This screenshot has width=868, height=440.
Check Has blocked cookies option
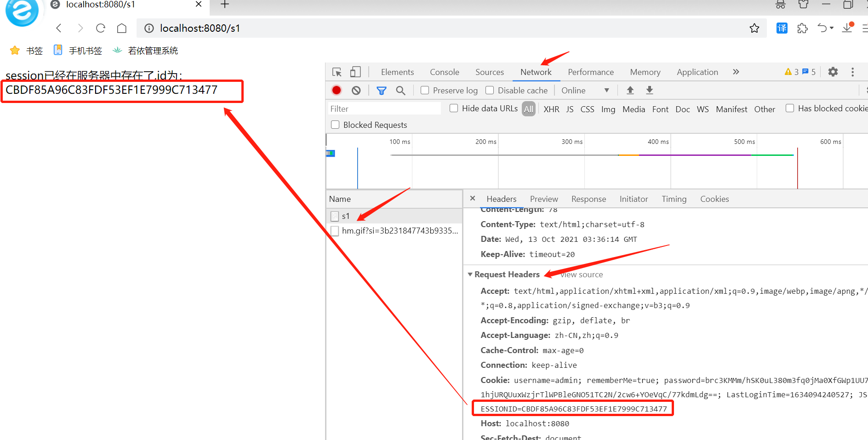(790, 108)
